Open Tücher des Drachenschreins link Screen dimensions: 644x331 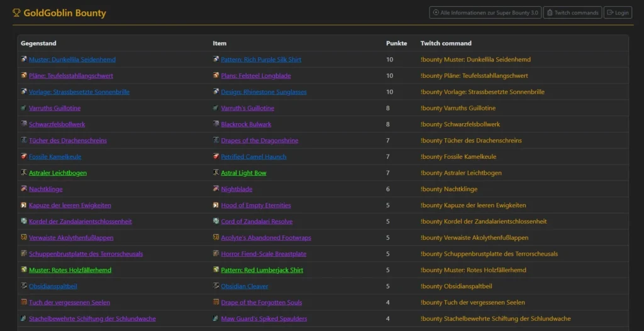[x=68, y=141]
